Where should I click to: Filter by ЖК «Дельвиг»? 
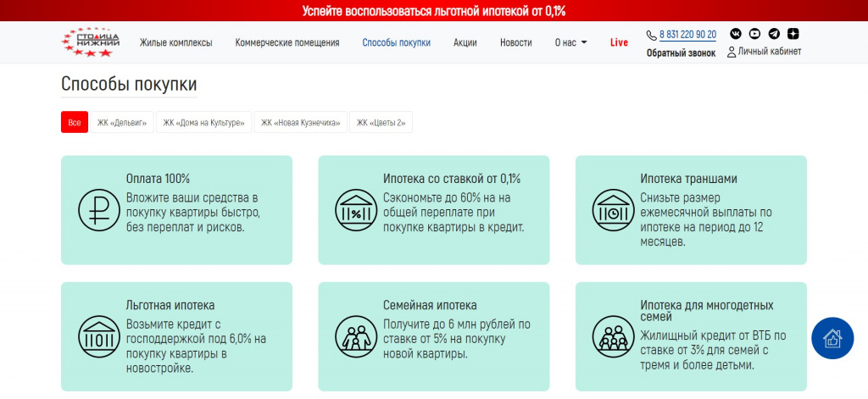pos(122,122)
